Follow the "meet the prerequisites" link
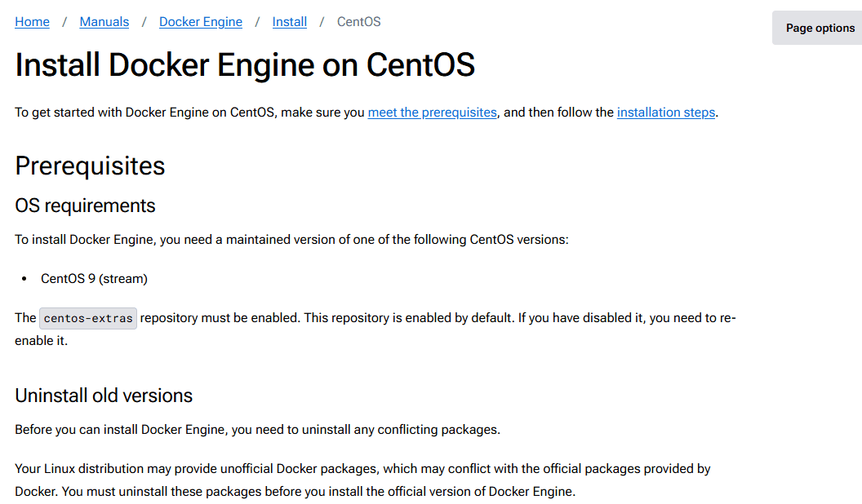The width and height of the screenshot is (862, 504). coord(432,113)
